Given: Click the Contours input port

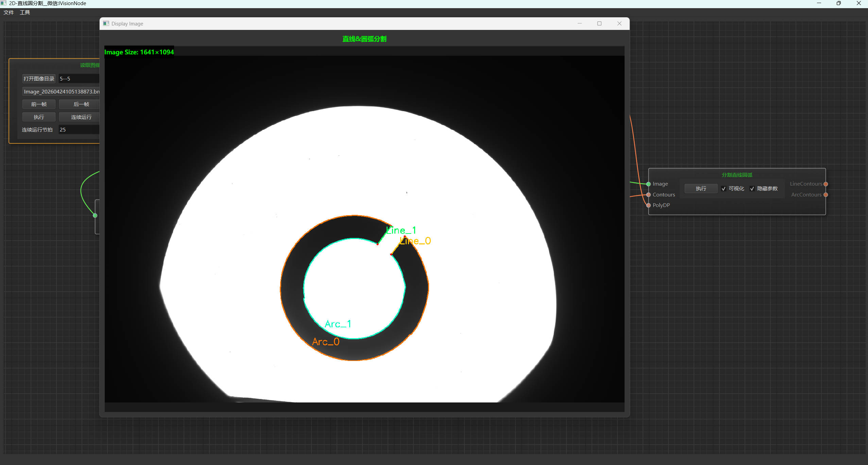Looking at the screenshot, I should pos(648,195).
